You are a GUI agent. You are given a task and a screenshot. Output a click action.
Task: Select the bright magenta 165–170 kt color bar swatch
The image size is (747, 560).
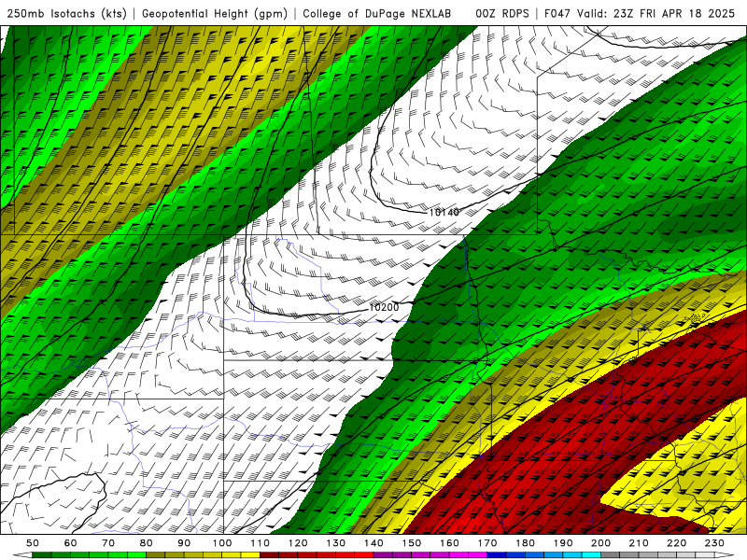click(x=478, y=554)
